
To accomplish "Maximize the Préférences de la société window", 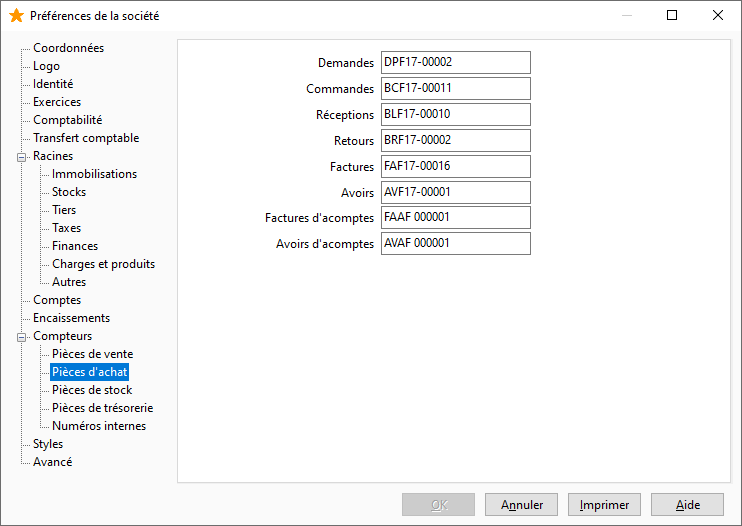I will [671, 15].
